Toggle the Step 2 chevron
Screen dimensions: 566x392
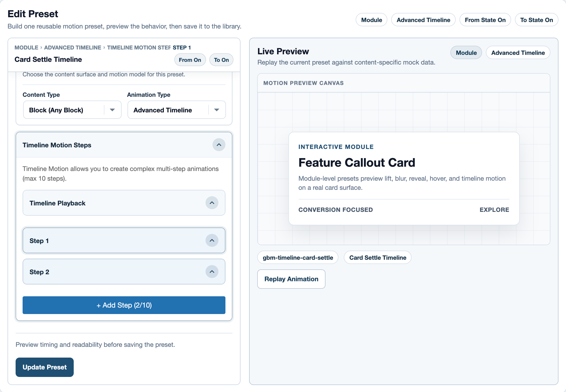(212, 272)
